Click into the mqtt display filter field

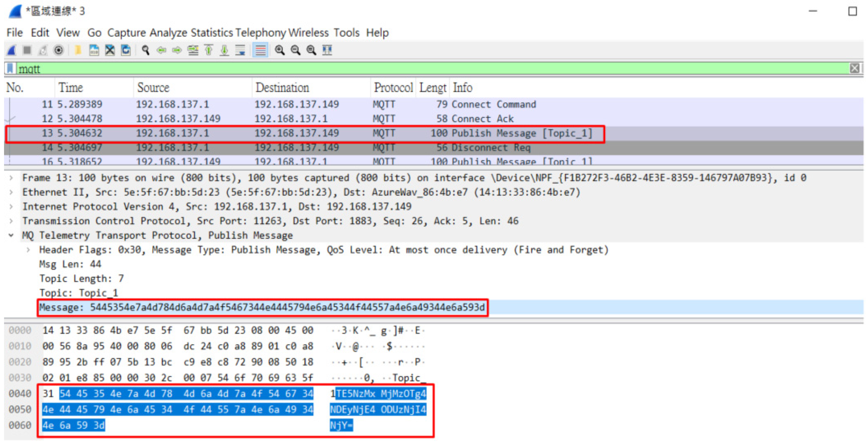click(404, 69)
